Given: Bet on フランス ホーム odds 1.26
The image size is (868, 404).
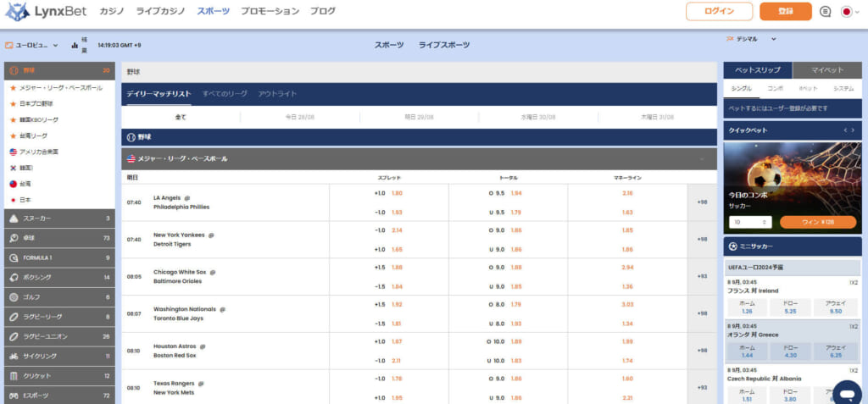Looking at the screenshot, I should pos(748,307).
